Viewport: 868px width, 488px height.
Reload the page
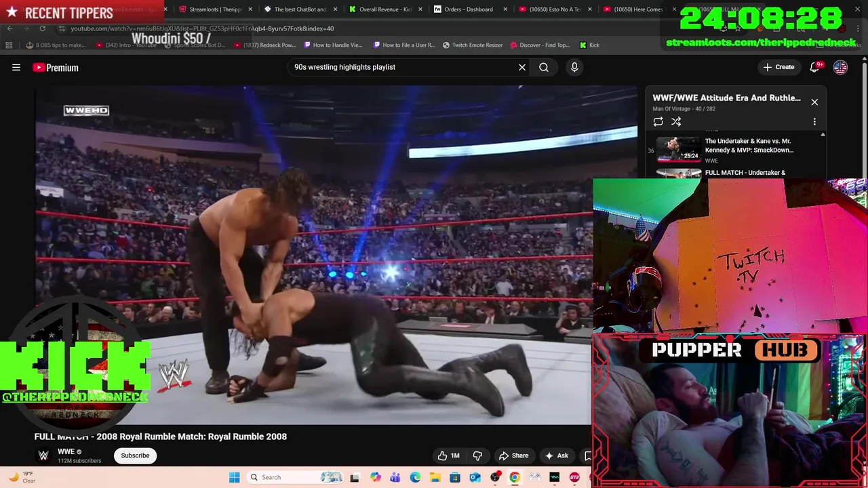coord(42,28)
